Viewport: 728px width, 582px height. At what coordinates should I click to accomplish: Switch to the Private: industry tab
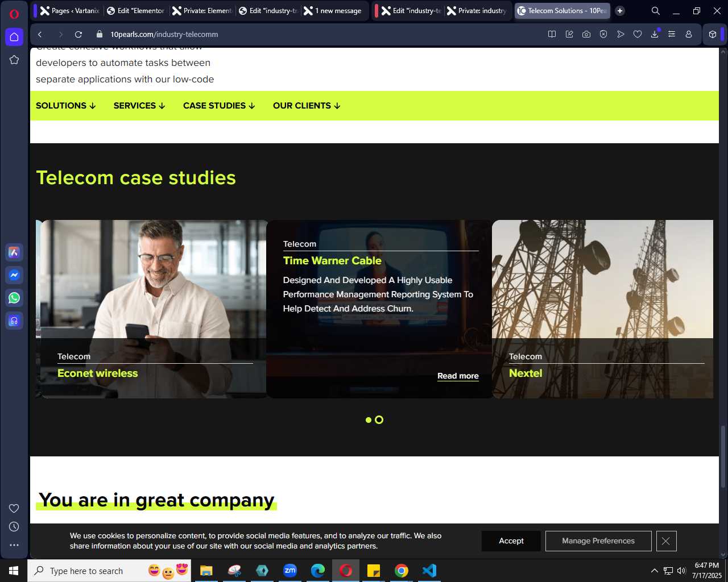477,11
